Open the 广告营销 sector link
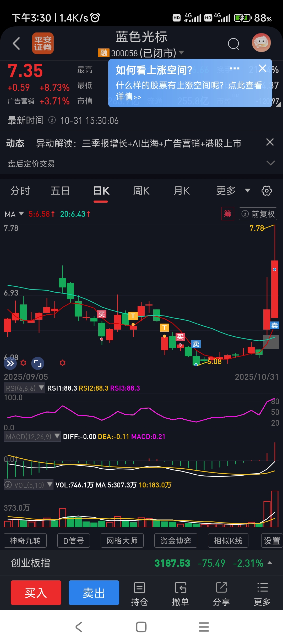The width and height of the screenshot is (283, 644). tap(21, 101)
